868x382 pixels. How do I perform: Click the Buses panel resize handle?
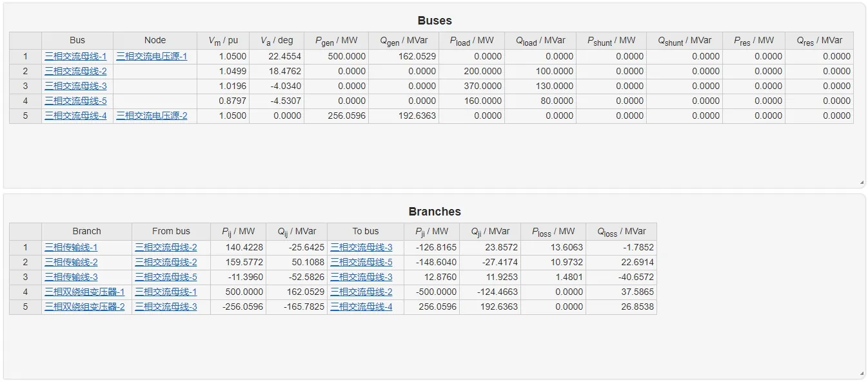point(862,183)
